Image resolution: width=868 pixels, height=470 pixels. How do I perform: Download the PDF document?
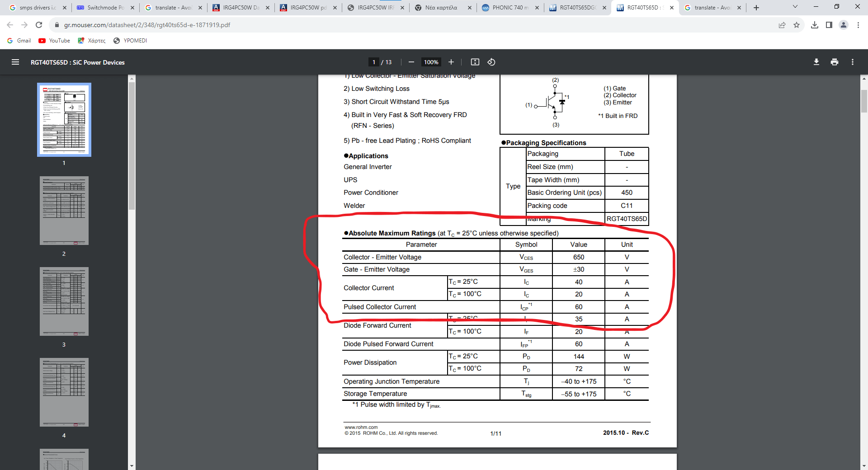[816, 62]
